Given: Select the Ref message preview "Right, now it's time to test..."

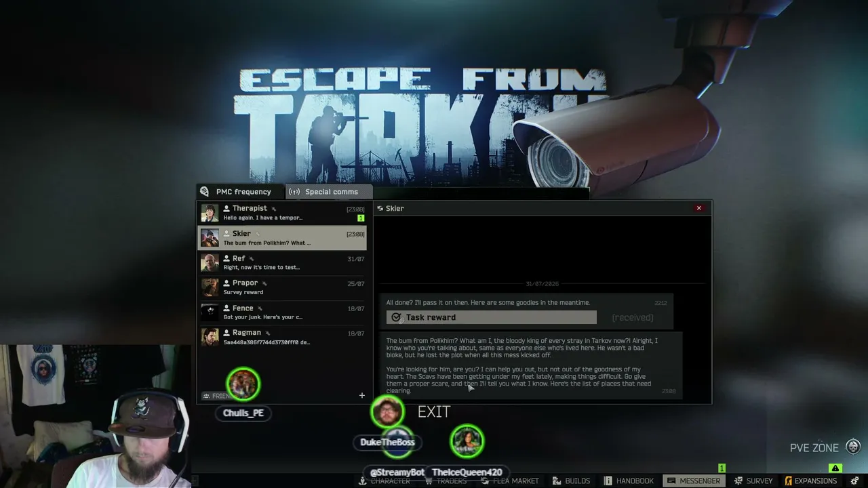Looking at the screenshot, I should pos(262,268).
